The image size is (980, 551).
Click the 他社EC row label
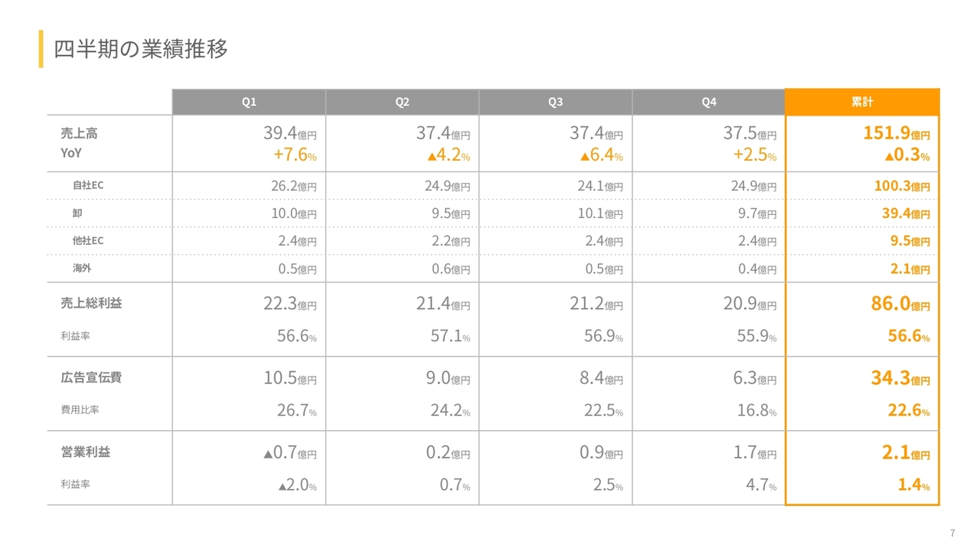coord(87,241)
